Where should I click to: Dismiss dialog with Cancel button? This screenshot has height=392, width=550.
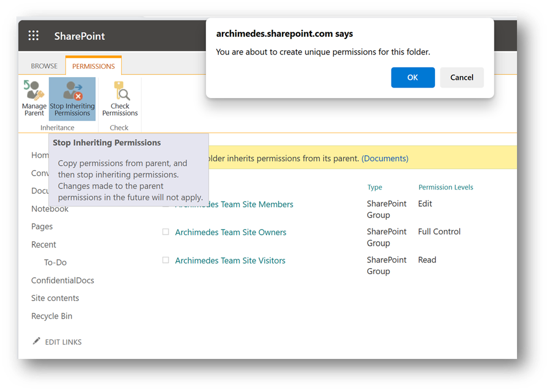point(462,78)
